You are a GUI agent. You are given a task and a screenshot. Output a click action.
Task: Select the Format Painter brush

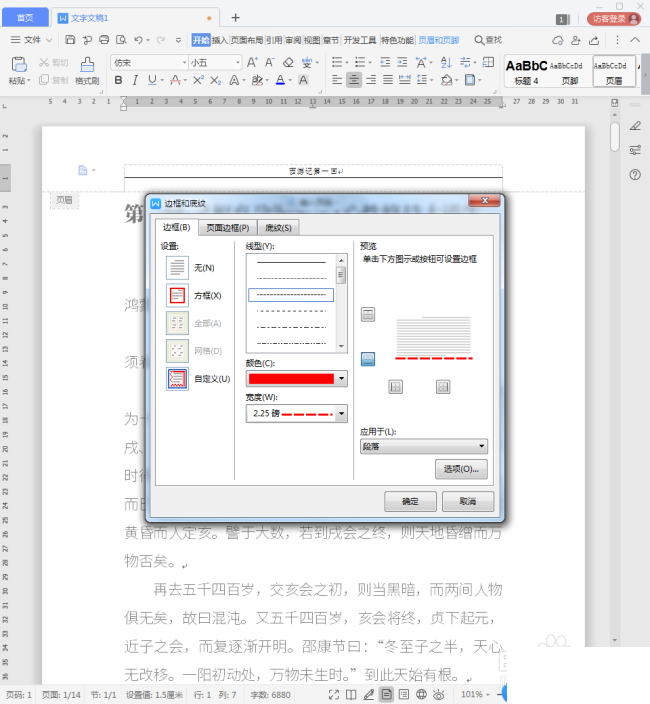point(87,65)
